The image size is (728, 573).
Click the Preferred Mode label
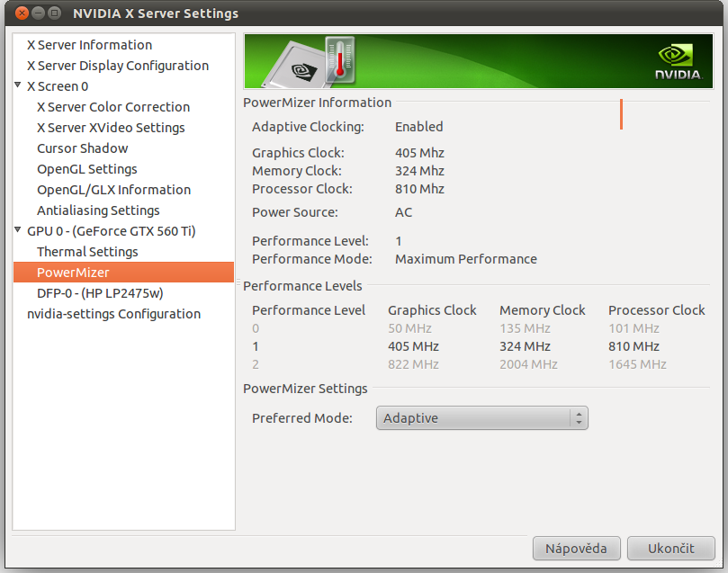(302, 418)
